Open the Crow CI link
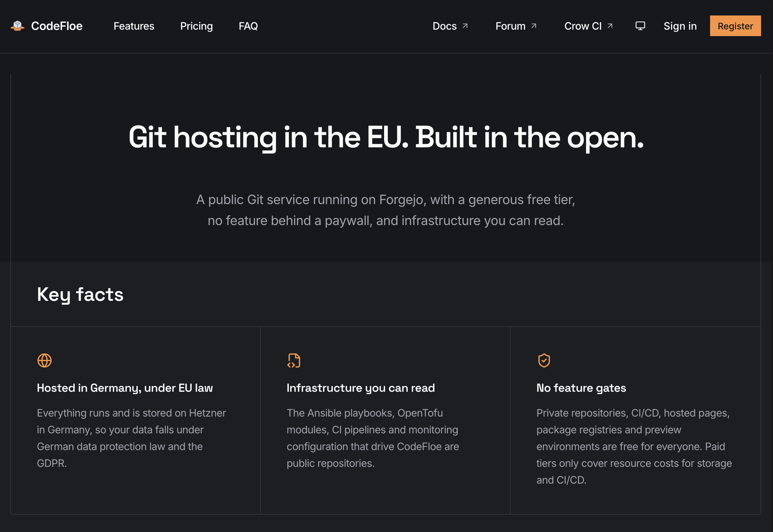This screenshot has height=532, width=773. 588,26
